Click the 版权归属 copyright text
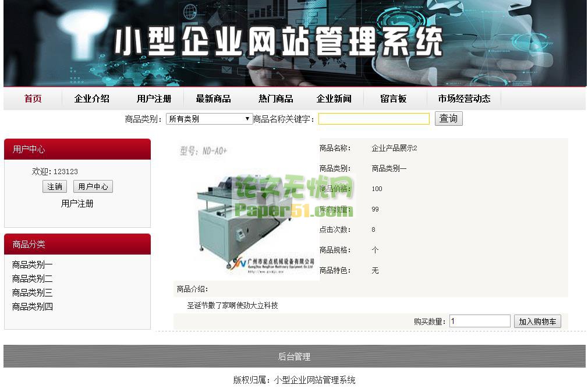Viewport: 588px width, 392px height. point(295,380)
